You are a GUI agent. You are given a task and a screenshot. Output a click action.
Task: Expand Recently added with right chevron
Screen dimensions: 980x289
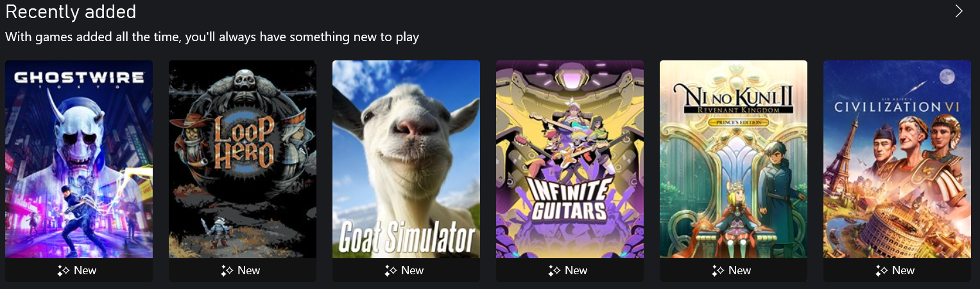[x=959, y=11]
